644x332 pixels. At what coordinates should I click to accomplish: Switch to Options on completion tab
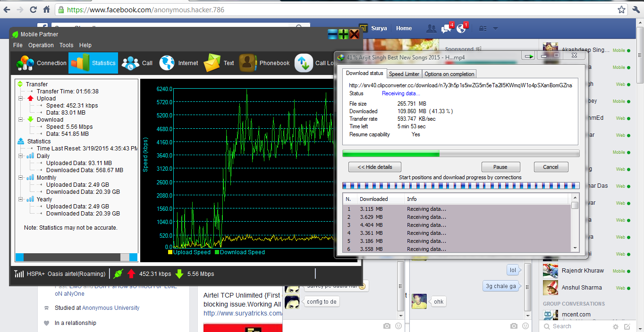tap(449, 74)
